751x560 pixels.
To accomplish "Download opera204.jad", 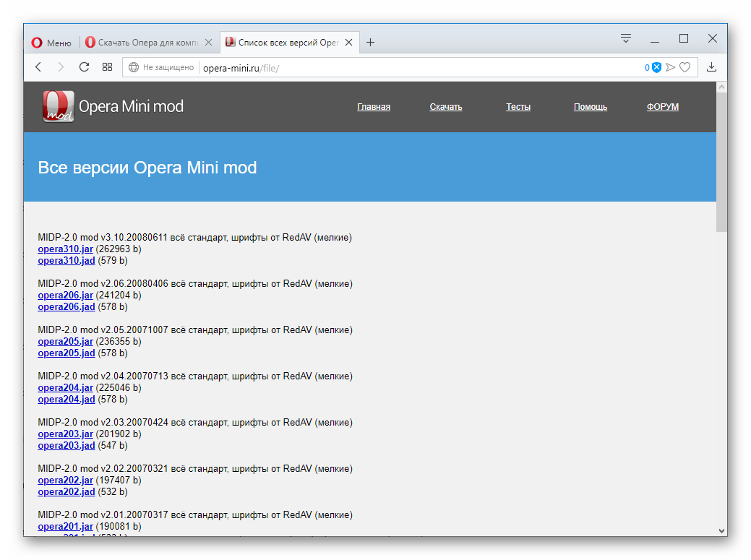I will tap(66, 399).
